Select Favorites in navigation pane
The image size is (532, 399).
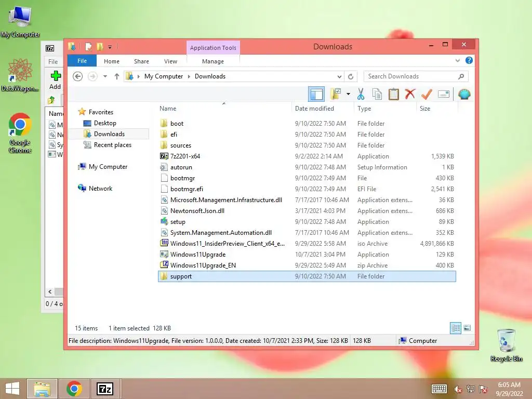(101, 112)
